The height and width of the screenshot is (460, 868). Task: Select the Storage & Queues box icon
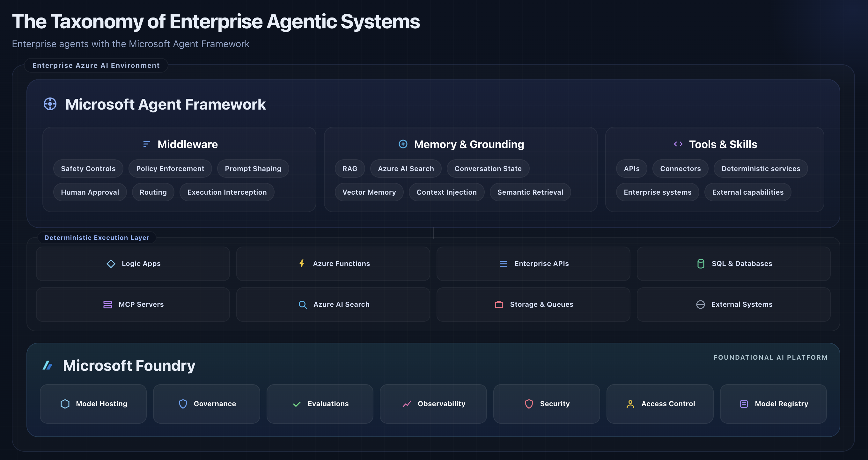(499, 305)
